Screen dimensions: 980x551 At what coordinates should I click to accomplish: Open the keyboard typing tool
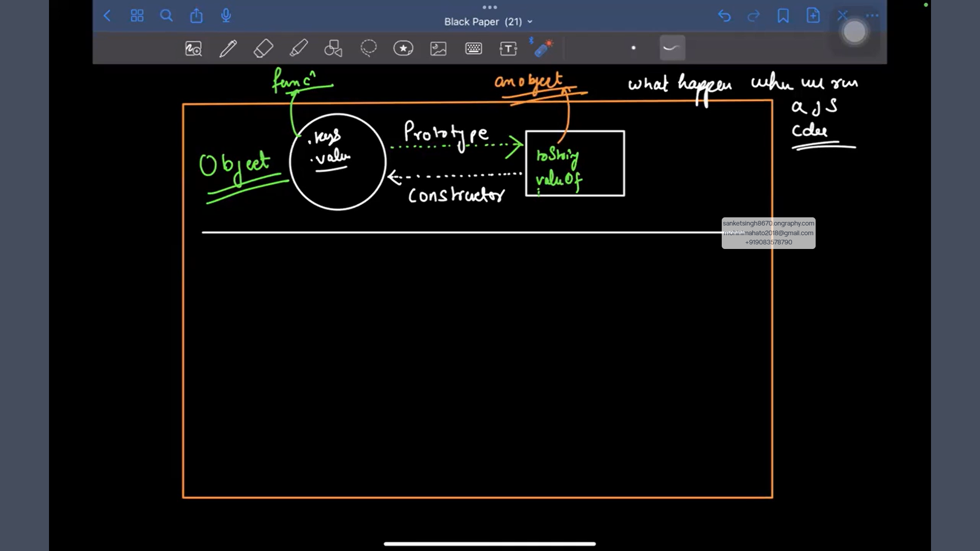474,48
